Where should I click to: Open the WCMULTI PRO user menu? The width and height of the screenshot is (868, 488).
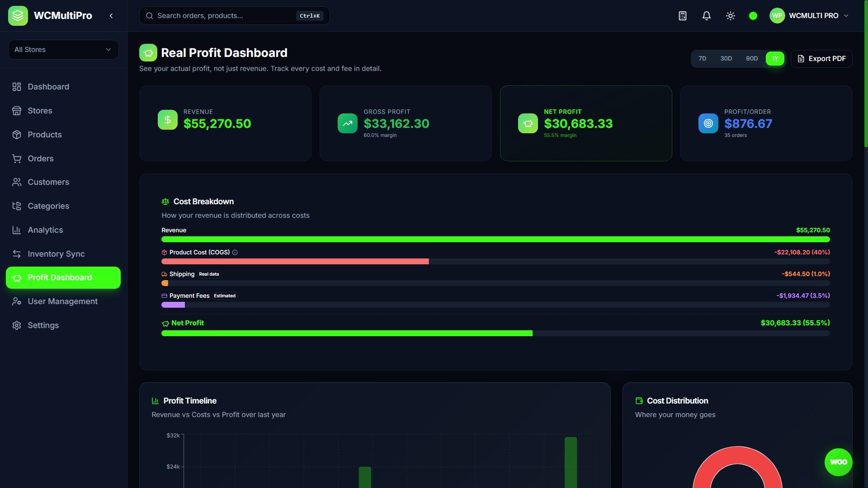click(x=809, y=16)
